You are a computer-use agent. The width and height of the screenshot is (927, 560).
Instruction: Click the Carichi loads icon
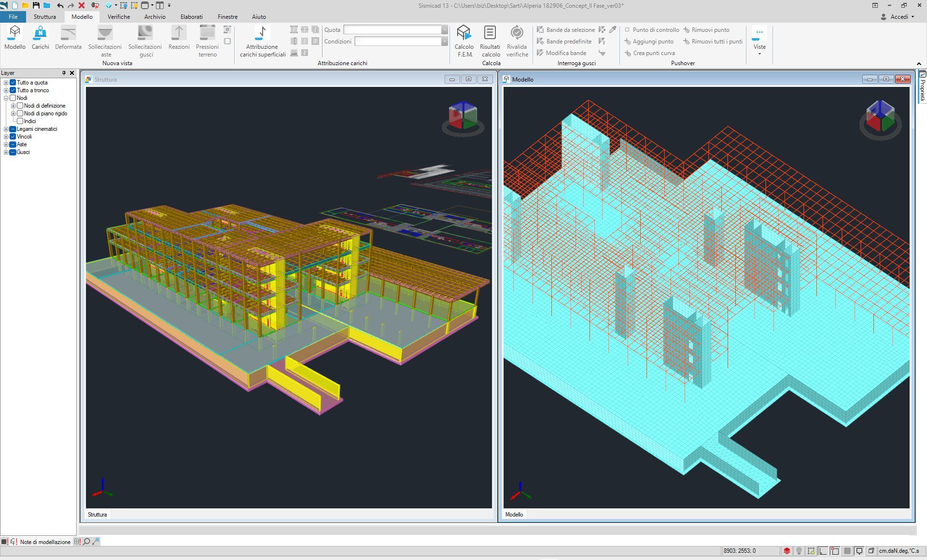pos(40,33)
